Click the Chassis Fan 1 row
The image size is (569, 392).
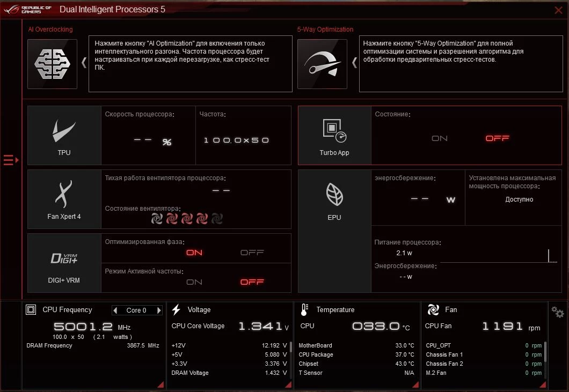click(x=484, y=354)
